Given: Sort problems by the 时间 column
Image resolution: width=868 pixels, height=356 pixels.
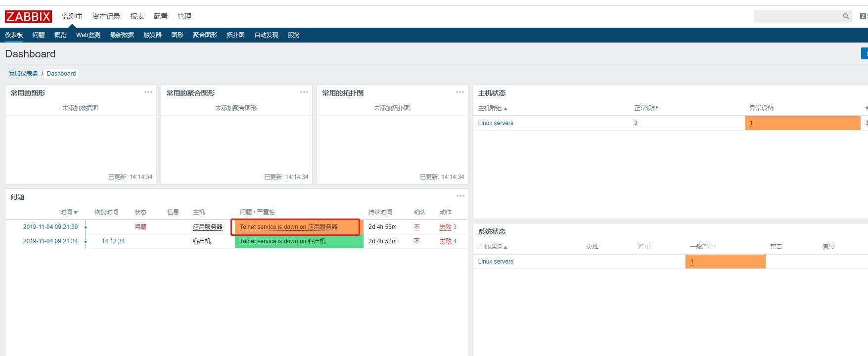Looking at the screenshot, I should (69, 212).
